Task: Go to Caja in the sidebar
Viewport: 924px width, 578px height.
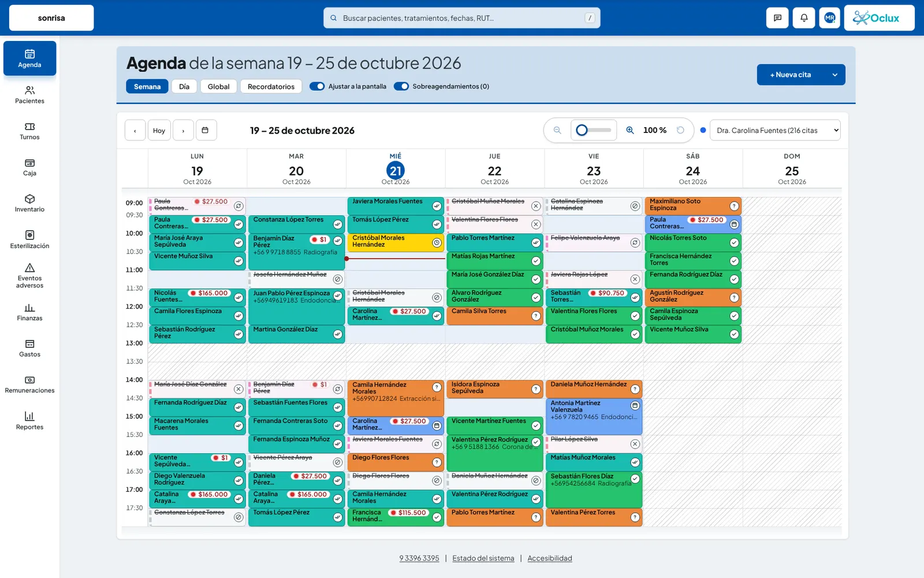Action: (x=29, y=167)
